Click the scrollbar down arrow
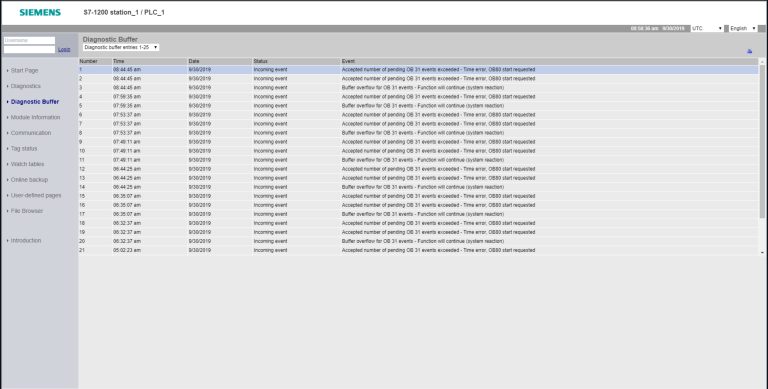Image resolution: width=768 pixels, height=389 pixels. [x=762, y=252]
